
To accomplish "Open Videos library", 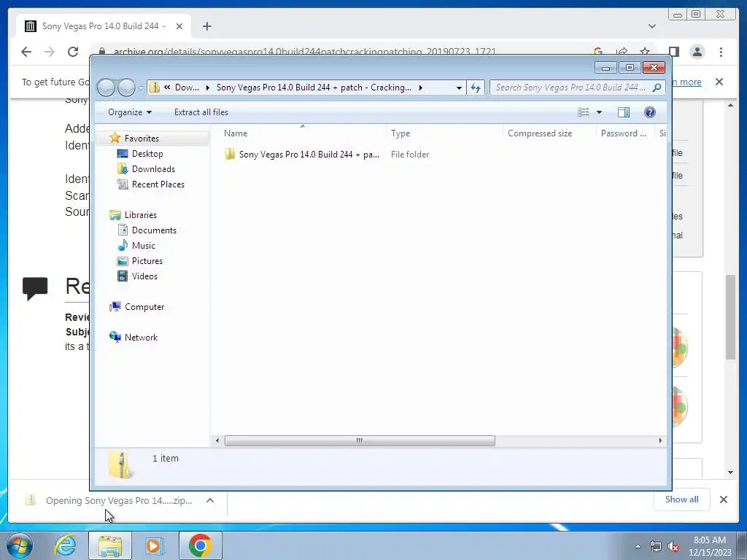I will coord(144,276).
